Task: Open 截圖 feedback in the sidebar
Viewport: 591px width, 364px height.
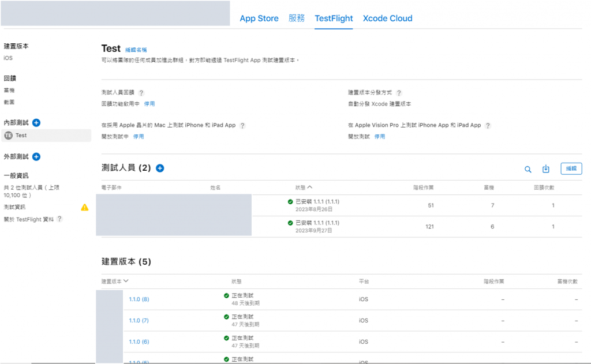Action: pyautogui.click(x=9, y=102)
